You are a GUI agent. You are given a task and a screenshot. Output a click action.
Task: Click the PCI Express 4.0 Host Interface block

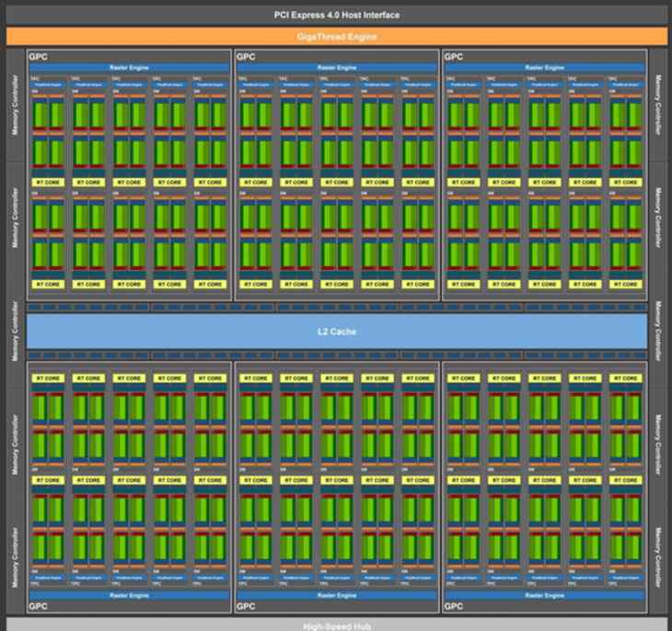tap(336, 15)
